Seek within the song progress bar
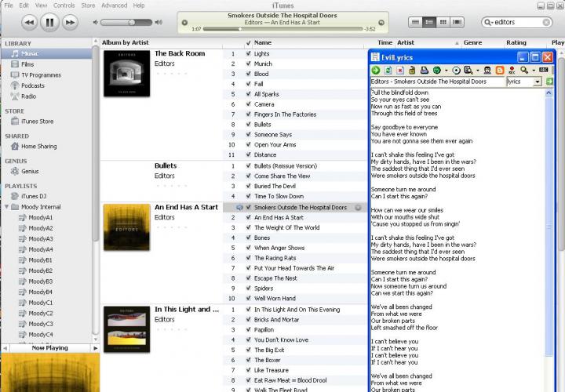Image resolution: width=565 pixels, height=392 pixels. coord(282,29)
